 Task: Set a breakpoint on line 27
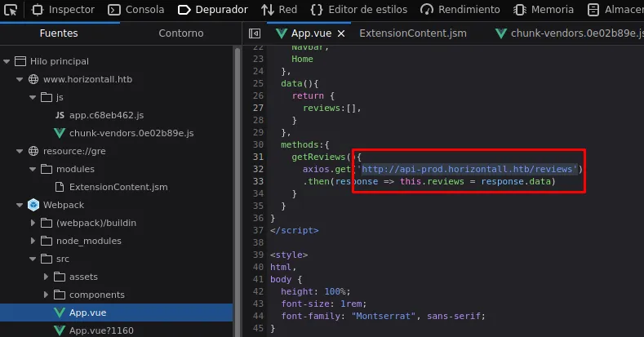tap(258, 108)
